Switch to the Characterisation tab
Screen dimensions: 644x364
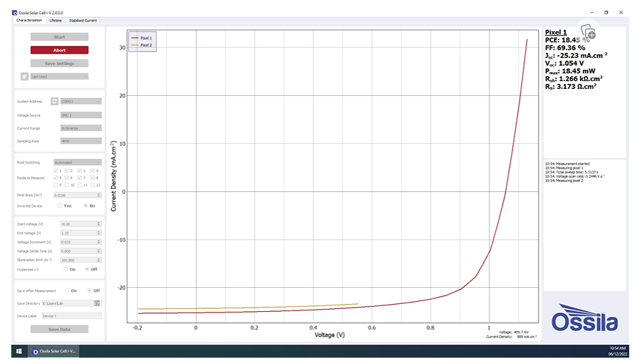(29, 20)
